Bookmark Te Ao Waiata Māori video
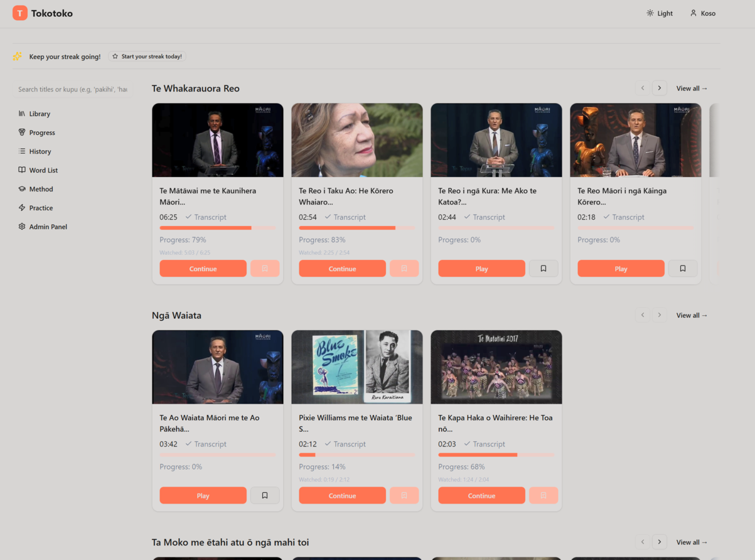The image size is (755, 560). point(265,495)
